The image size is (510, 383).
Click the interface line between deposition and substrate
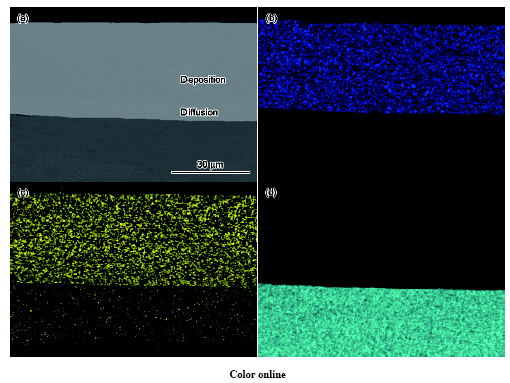tap(133, 118)
